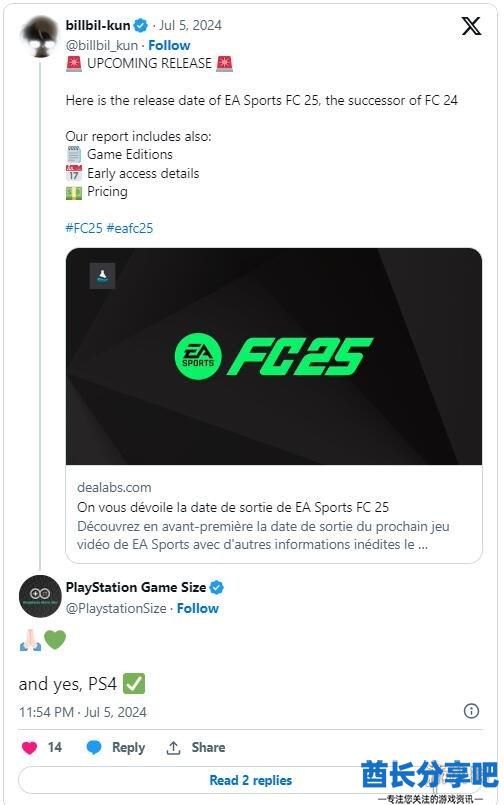Image resolution: width=504 pixels, height=805 pixels.
Task: Open the 11:54 PM Jul 5, 2024 timestamp
Action: coord(83,712)
